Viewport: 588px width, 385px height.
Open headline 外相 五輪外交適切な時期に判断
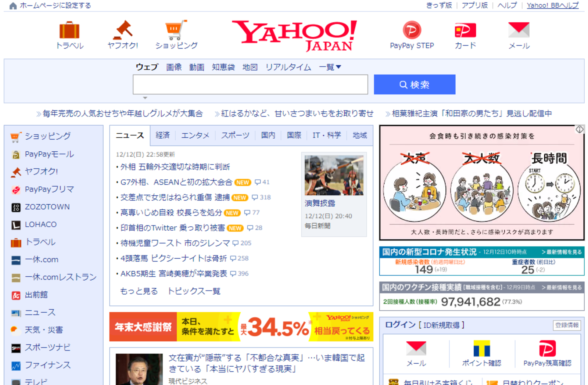[175, 167]
